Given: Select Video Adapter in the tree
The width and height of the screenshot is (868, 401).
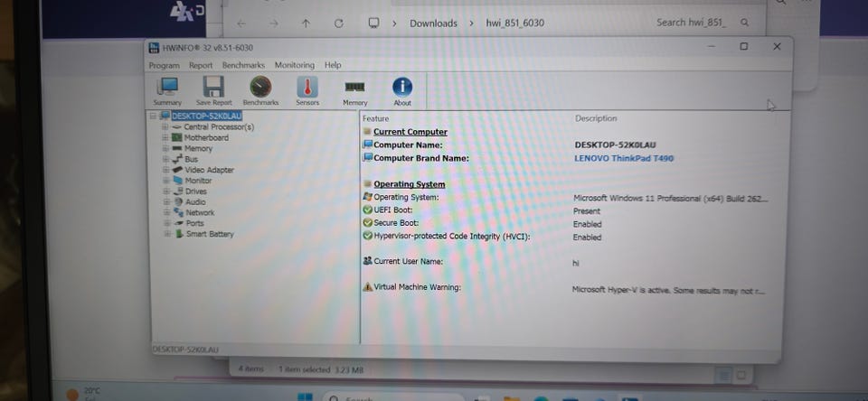Looking at the screenshot, I should coord(209,170).
